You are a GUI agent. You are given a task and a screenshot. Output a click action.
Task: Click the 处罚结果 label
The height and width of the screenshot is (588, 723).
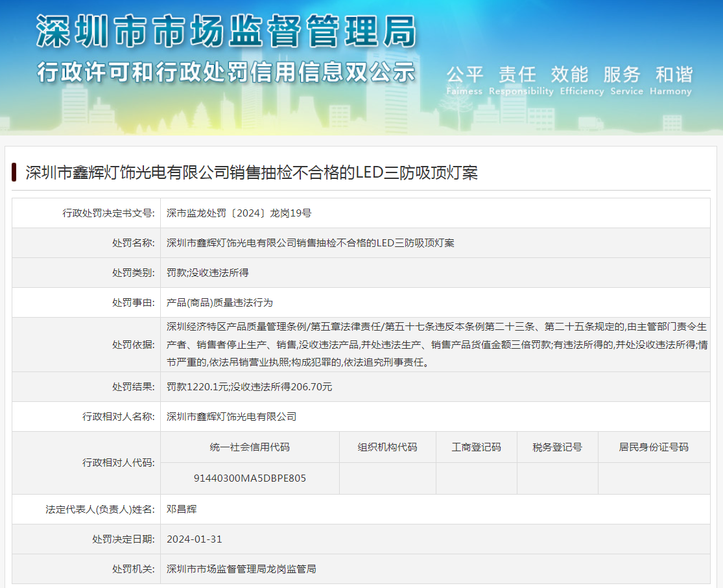(134, 387)
